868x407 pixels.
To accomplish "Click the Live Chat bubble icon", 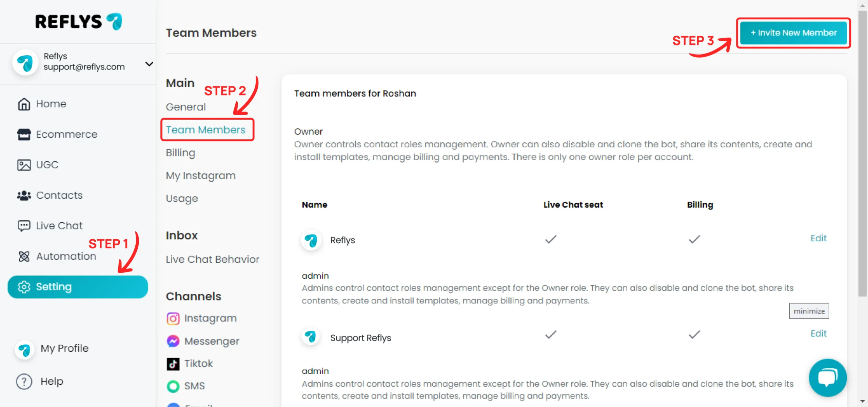I will coord(24,226).
